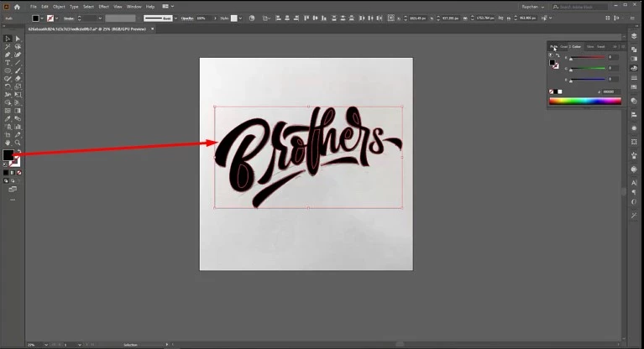Click the Search Adobe Stock field
Image resolution: width=644 pixels, height=349 pixels.
(x=579, y=7)
